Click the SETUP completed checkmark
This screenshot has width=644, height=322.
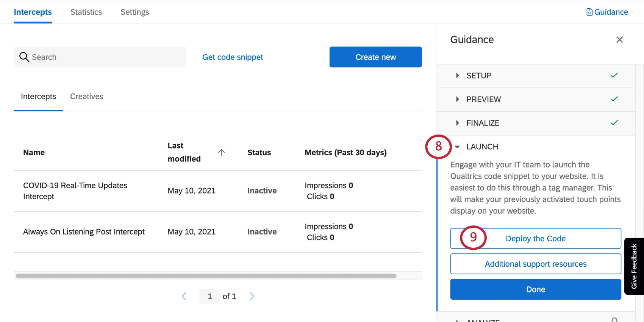[x=614, y=75]
